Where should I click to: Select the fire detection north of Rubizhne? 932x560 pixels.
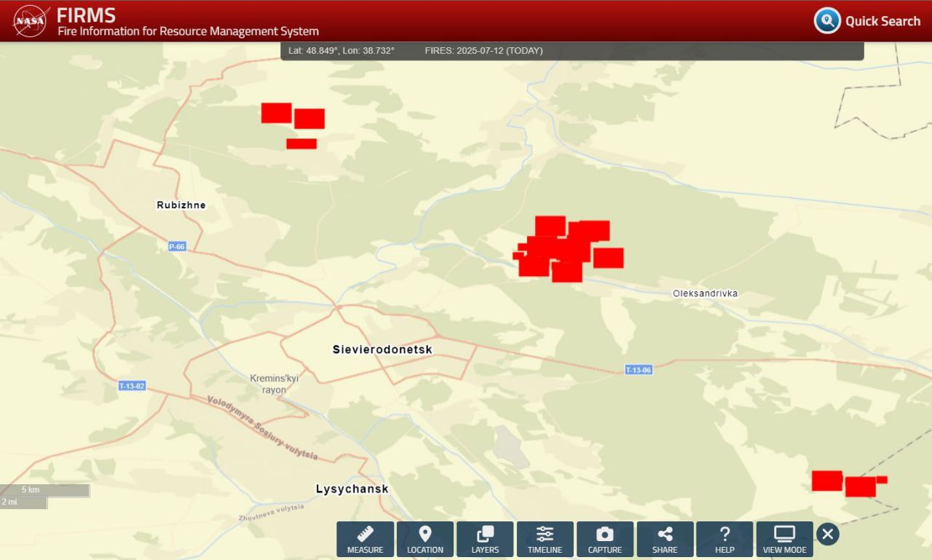pyautogui.click(x=277, y=113)
